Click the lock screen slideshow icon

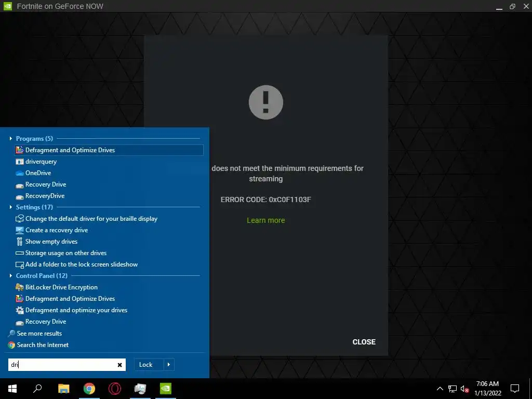(x=20, y=264)
